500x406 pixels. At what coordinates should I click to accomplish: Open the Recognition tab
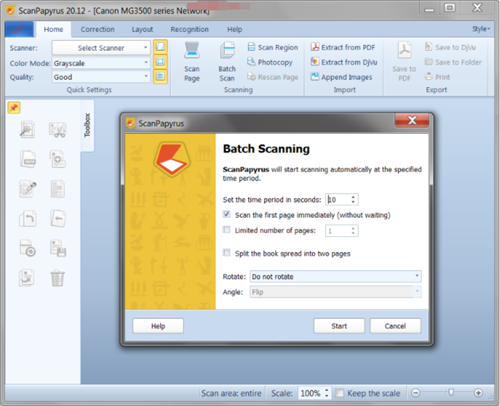(x=189, y=29)
